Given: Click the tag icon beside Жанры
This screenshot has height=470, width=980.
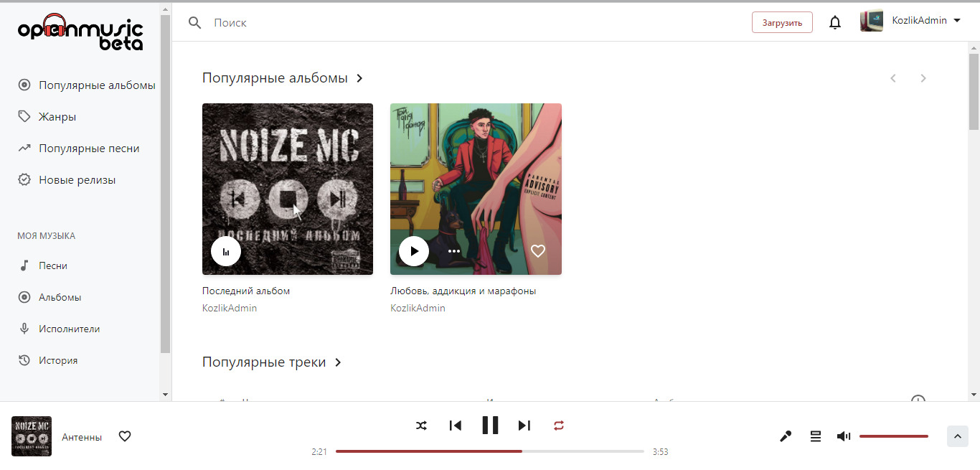Looking at the screenshot, I should (24, 117).
